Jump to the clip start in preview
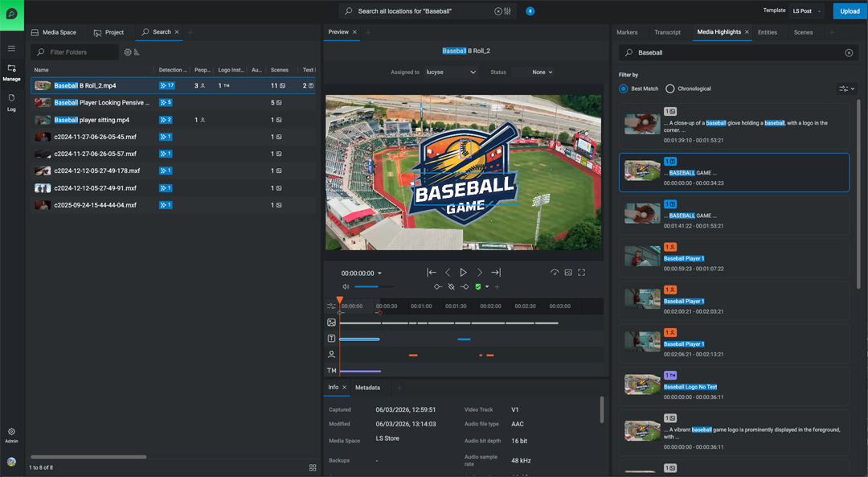This screenshot has width=868, height=477. click(x=432, y=273)
